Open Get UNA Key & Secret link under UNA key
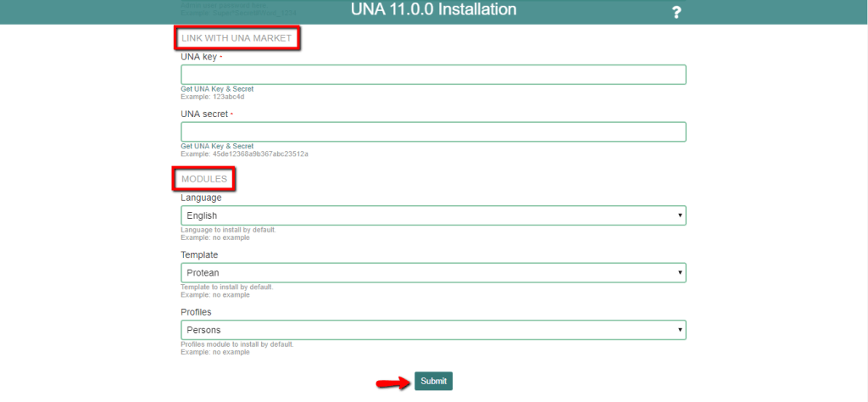Image resolution: width=868 pixels, height=402 pixels. tap(217, 88)
